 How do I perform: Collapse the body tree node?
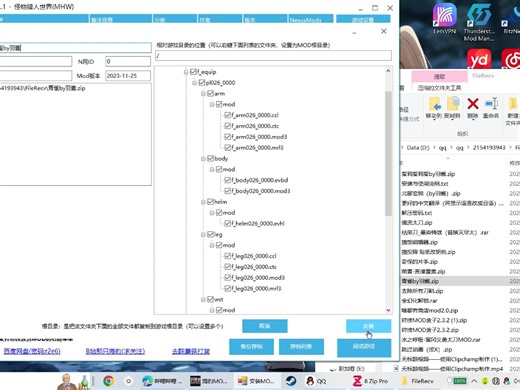[203, 159]
